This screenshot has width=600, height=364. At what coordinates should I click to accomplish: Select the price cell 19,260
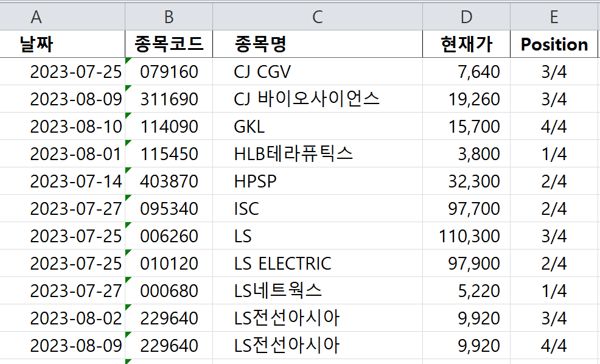coord(466,99)
